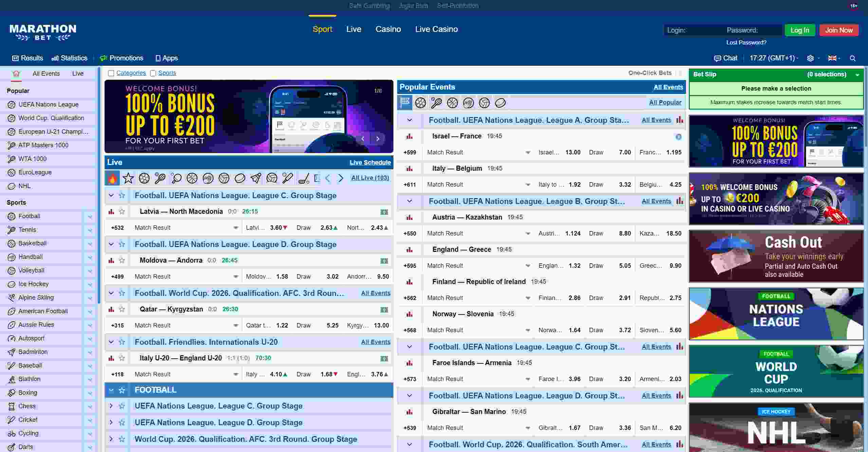Image resolution: width=868 pixels, height=452 pixels.
Task: Expand UEFA Nations League C under FOOTBALL
Action: (x=111, y=406)
